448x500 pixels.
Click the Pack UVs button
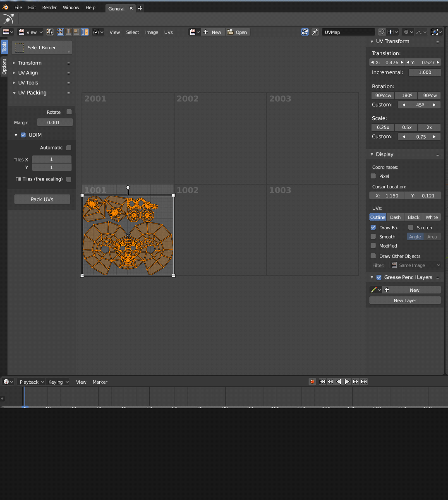[x=42, y=199]
